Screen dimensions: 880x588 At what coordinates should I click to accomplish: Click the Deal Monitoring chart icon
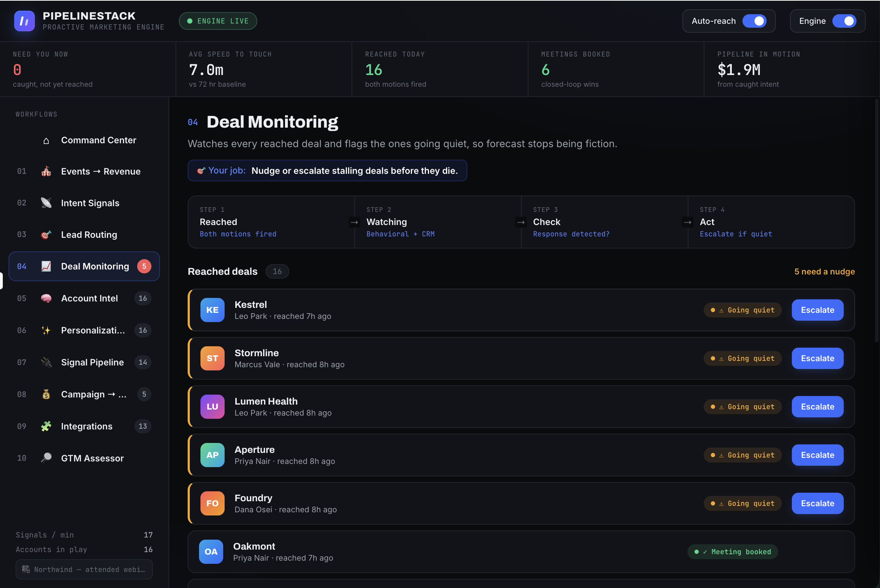[x=46, y=266]
